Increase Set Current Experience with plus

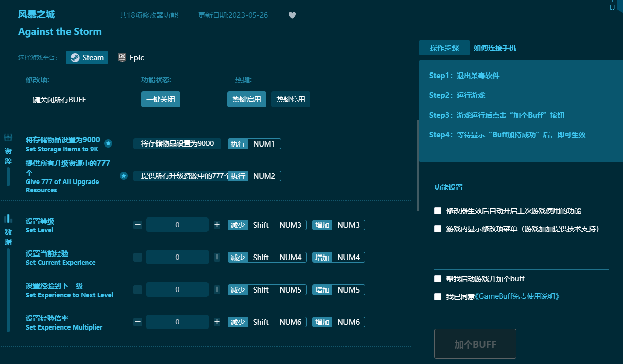coord(217,257)
